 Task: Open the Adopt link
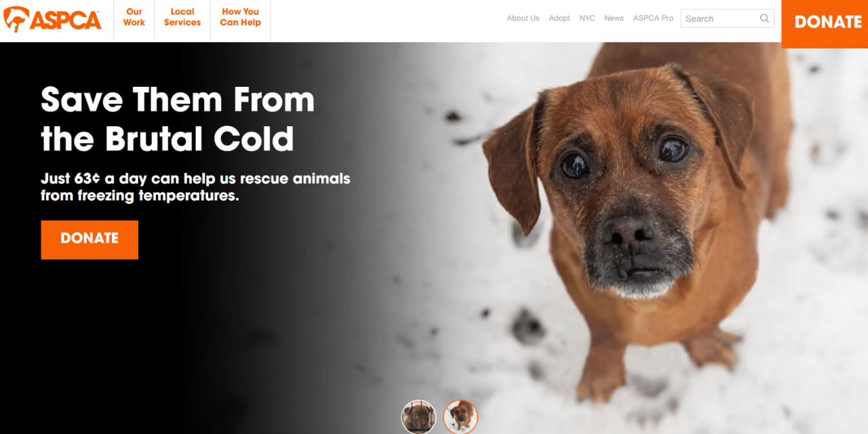(559, 18)
